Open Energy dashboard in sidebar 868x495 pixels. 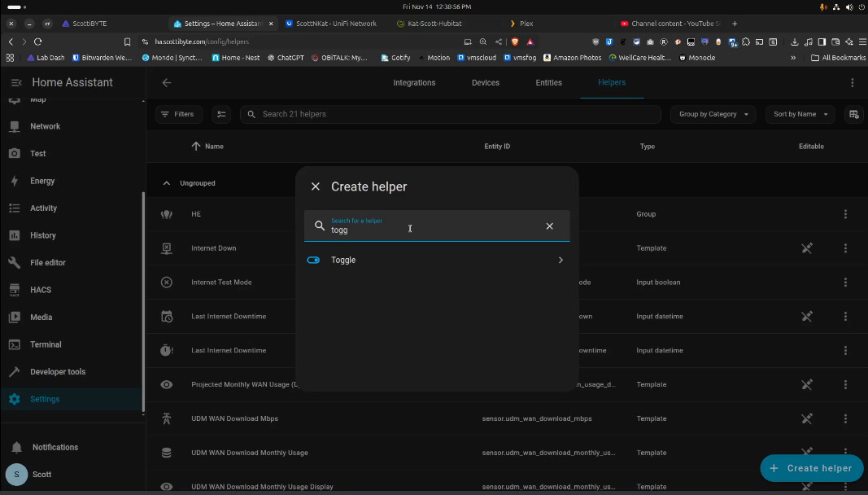(x=42, y=181)
